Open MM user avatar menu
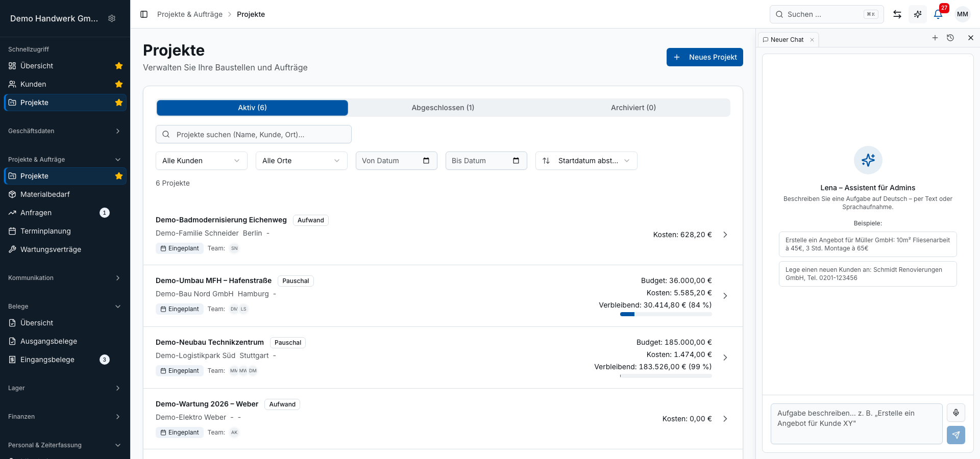 tap(963, 14)
